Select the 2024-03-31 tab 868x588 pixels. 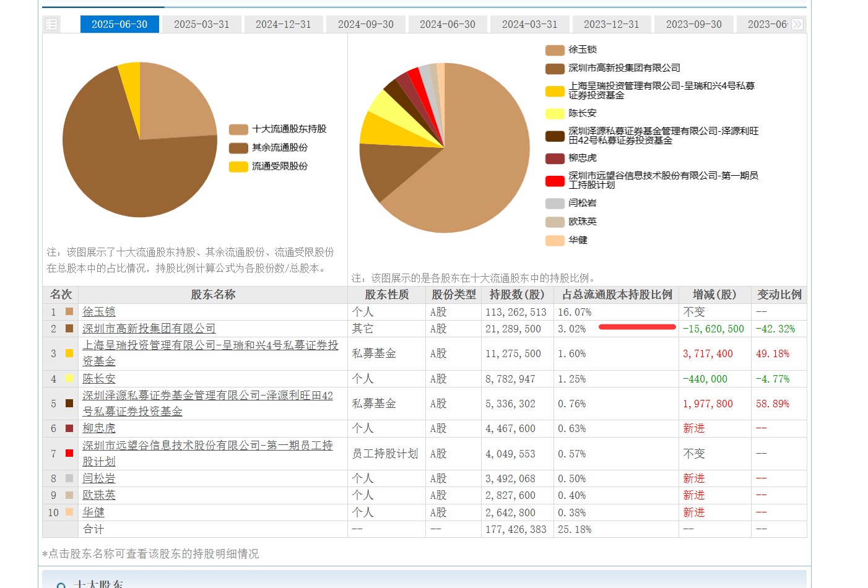[x=530, y=24]
